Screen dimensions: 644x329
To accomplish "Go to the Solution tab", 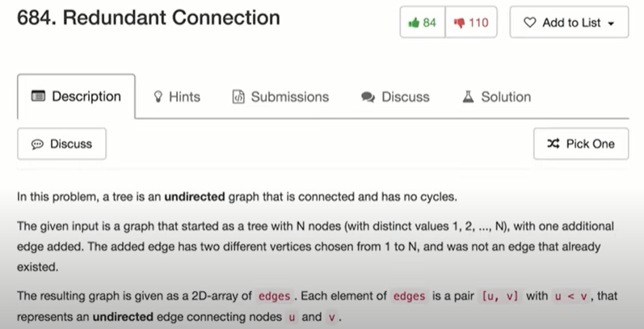I will 497,97.
